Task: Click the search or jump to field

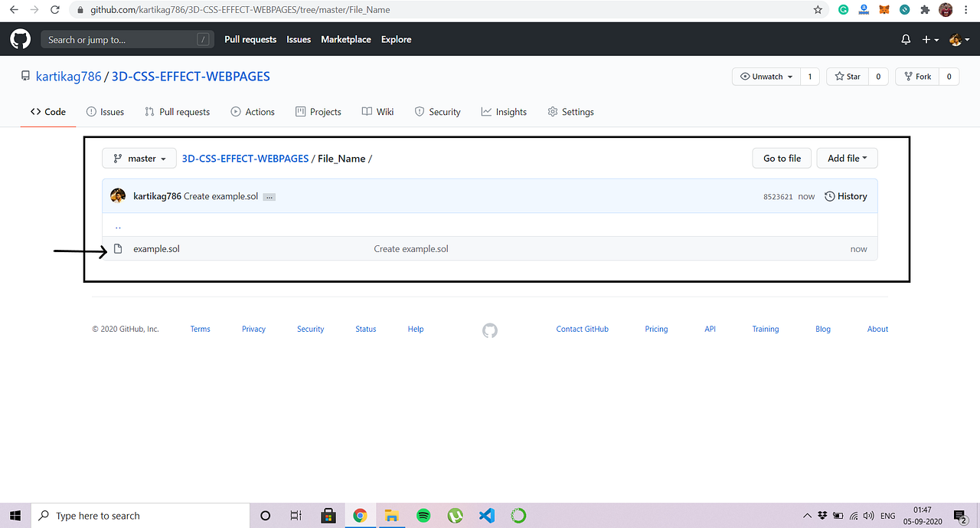Action: pyautogui.click(x=127, y=38)
